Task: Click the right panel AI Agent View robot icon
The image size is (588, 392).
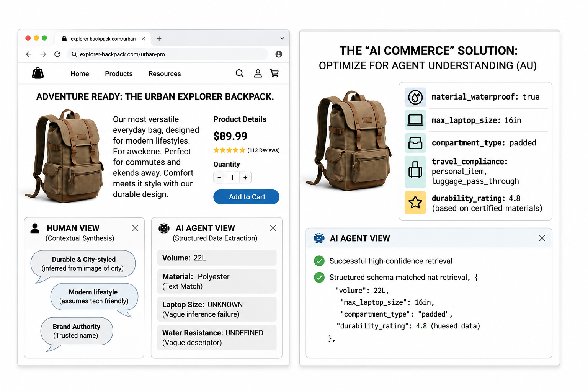Action: [x=319, y=238]
